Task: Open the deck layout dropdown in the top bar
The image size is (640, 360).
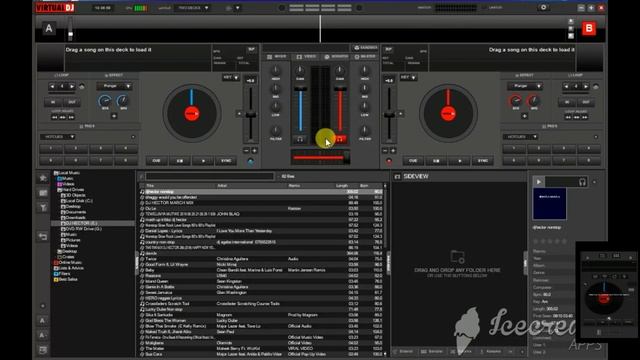Action: tap(192, 8)
